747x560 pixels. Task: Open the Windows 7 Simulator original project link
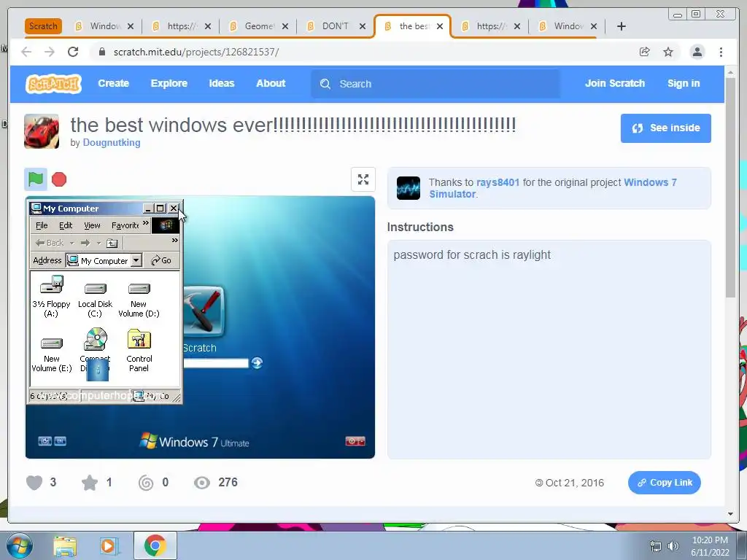click(553, 188)
